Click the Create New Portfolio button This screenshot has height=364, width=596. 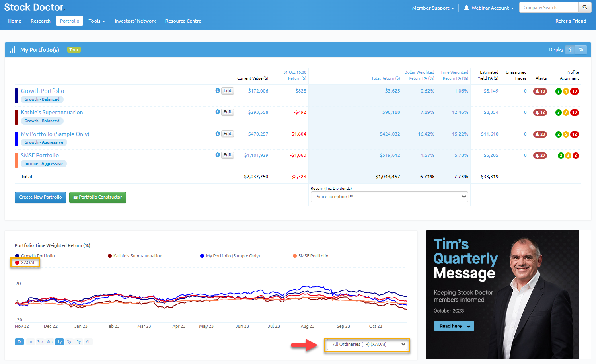coord(40,197)
